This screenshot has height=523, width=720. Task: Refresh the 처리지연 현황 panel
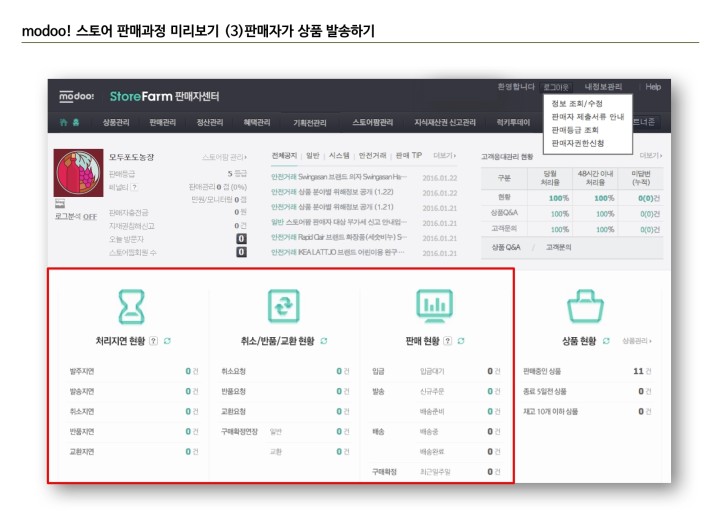(x=167, y=341)
